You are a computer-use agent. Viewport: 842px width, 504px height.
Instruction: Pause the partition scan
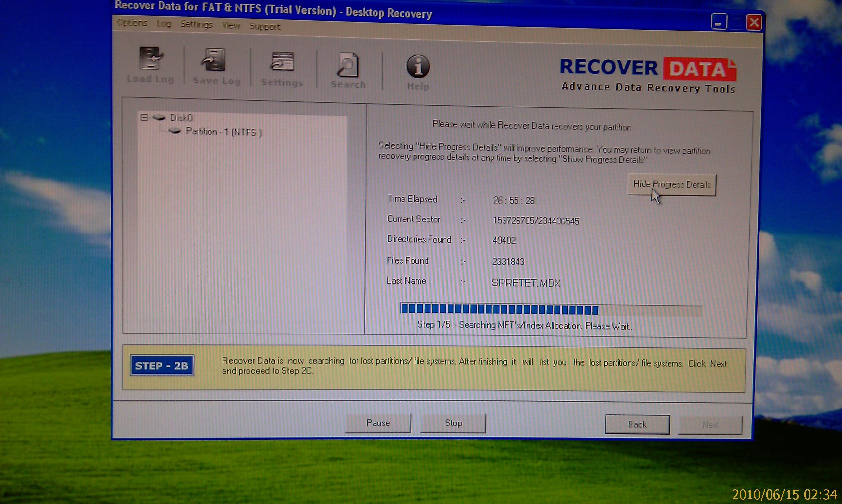378,423
